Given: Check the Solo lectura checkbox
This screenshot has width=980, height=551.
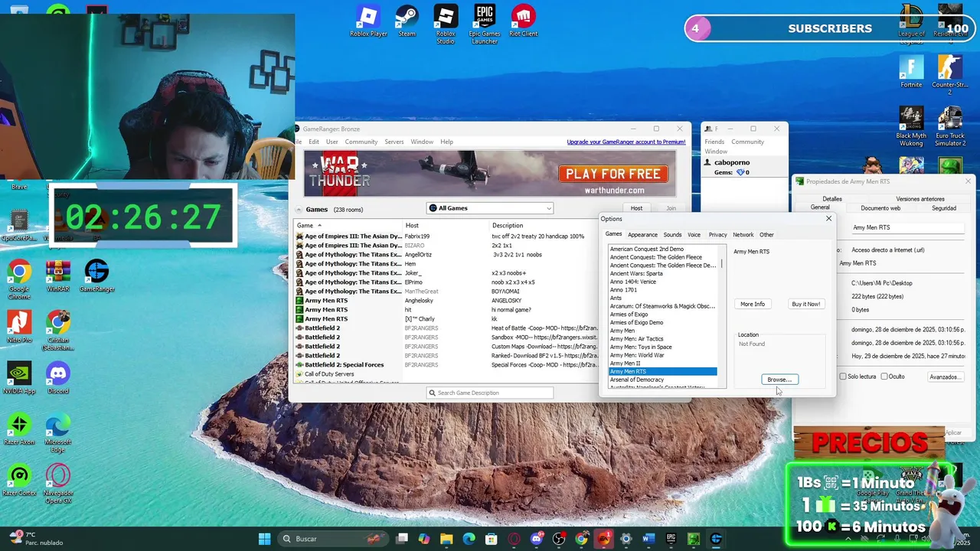Looking at the screenshot, I should point(843,377).
